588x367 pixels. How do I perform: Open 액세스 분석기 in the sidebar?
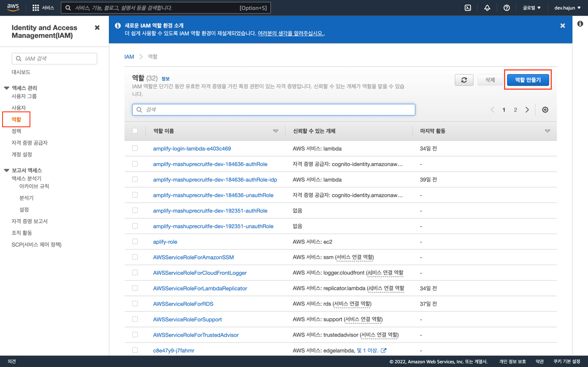click(27, 178)
